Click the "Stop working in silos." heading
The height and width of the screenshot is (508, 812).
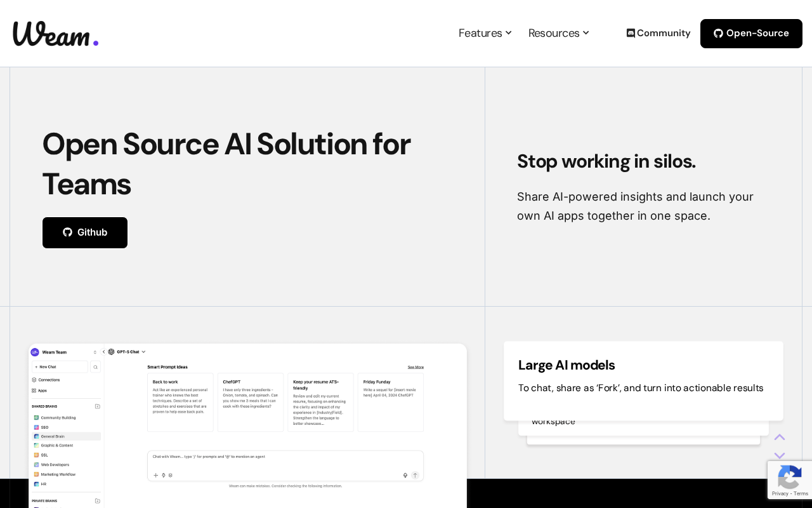[x=606, y=161]
